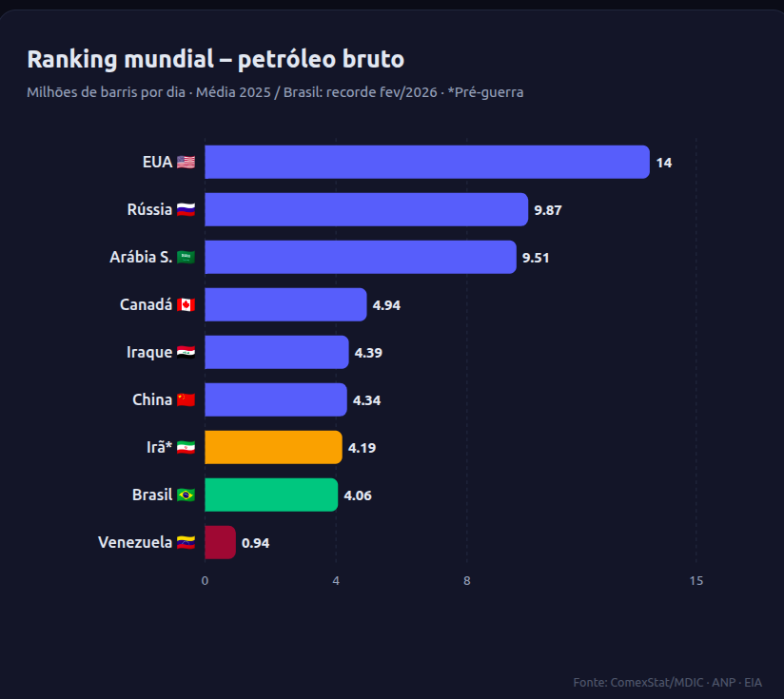
Task: Click the Canadá bar showing 4.94
Action: (286, 304)
